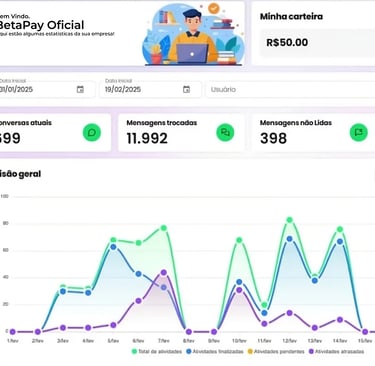Toggle Atividades pendentes series in legend
The width and height of the screenshot is (375, 366).
point(276,351)
